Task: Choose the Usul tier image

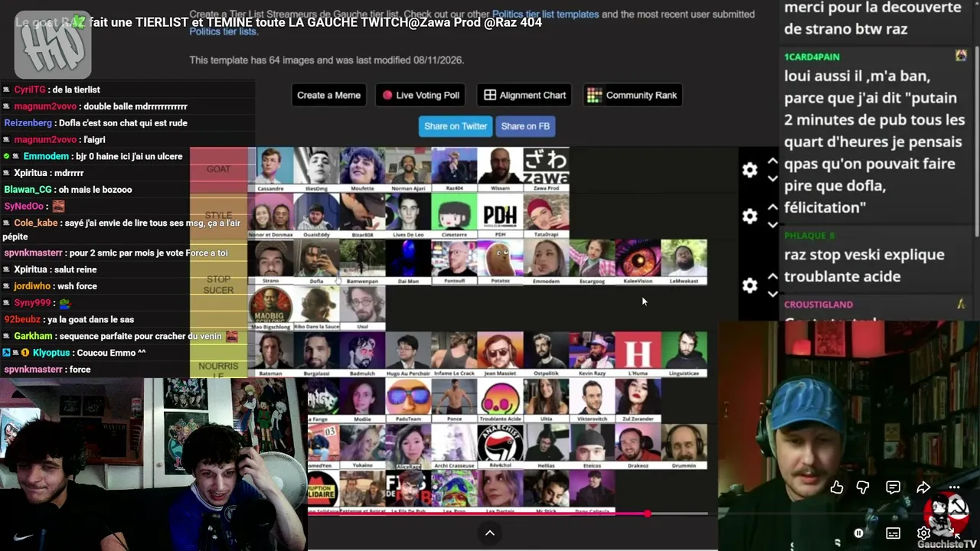Action: coord(362,308)
